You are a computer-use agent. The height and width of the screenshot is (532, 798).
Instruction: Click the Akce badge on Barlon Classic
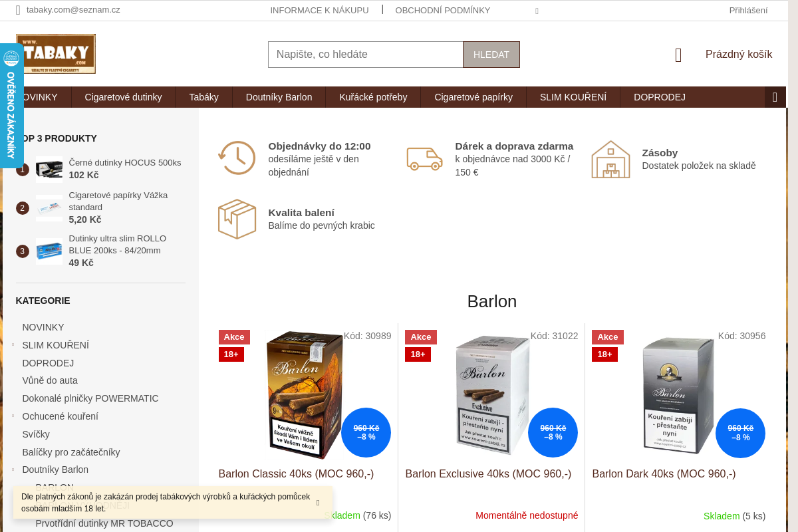pyautogui.click(x=234, y=337)
